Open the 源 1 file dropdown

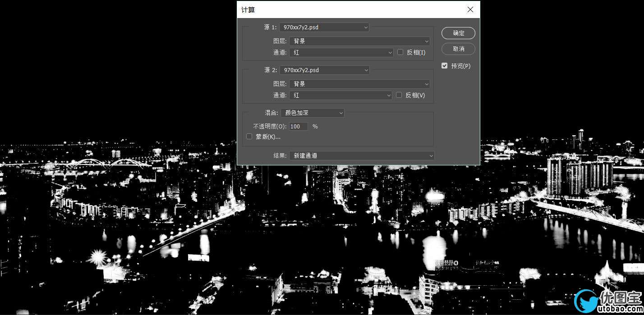coord(324,27)
